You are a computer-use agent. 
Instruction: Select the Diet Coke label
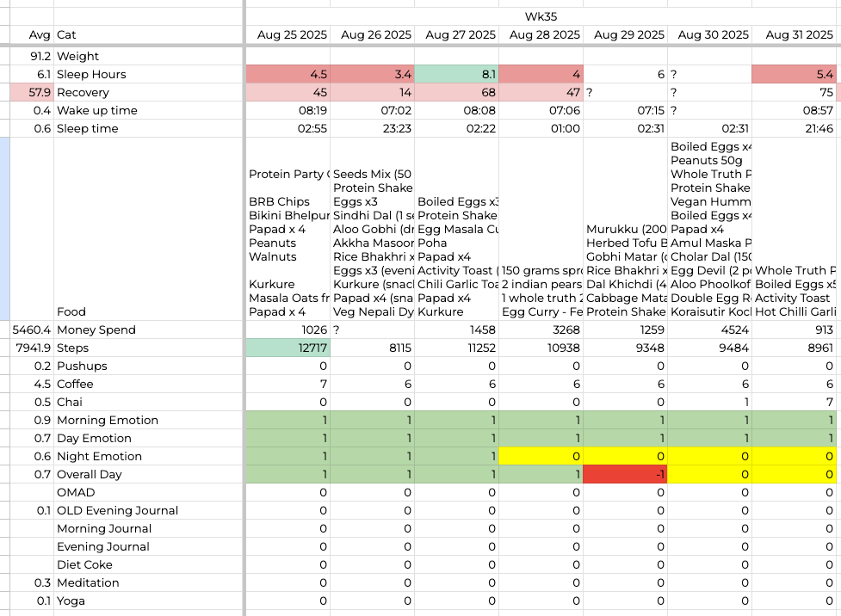click(84, 564)
